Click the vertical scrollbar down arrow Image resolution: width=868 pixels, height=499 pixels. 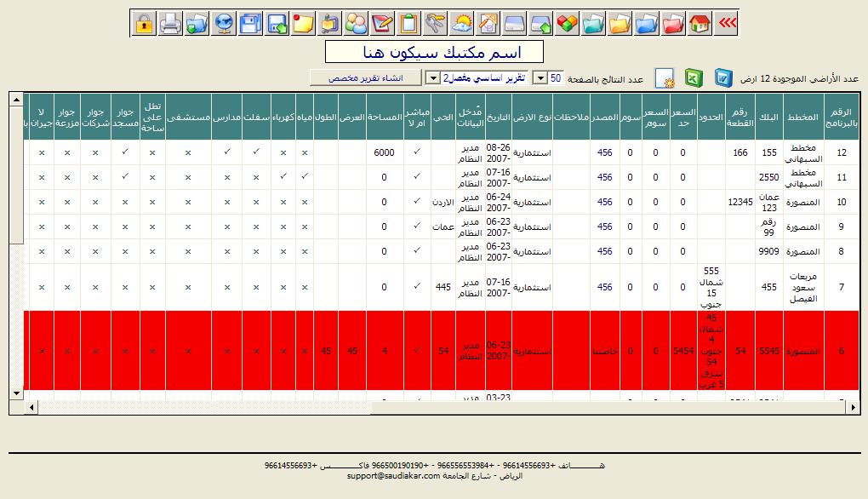[16, 393]
